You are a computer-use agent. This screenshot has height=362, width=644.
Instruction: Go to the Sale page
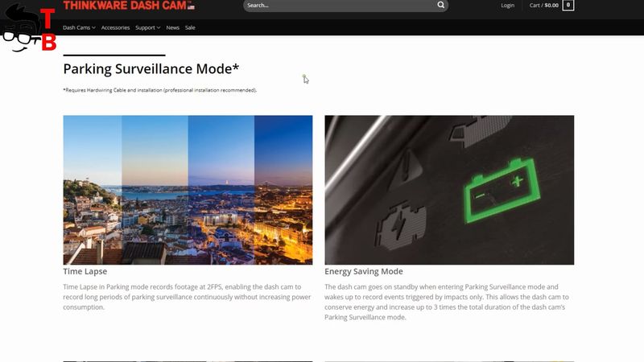tap(190, 27)
